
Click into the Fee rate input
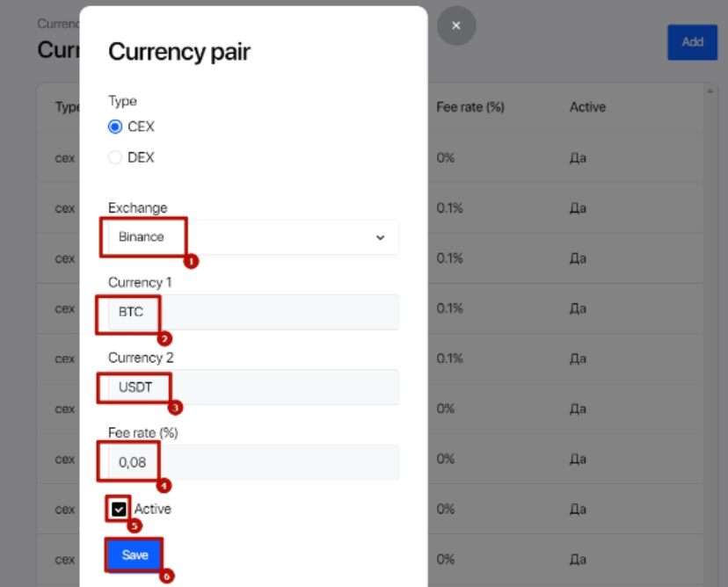[x=253, y=462]
